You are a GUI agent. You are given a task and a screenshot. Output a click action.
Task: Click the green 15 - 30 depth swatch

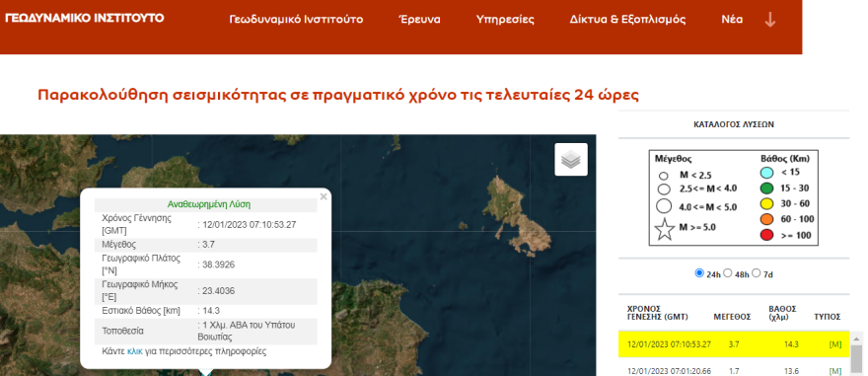point(767,188)
